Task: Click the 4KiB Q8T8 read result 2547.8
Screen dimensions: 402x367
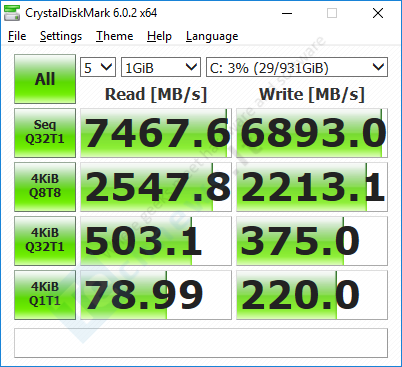Action: [156, 187]
